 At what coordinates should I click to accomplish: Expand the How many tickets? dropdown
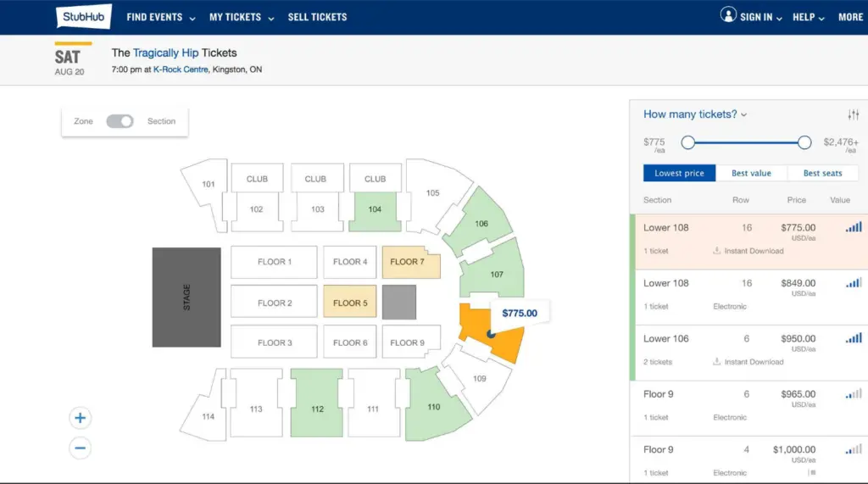(695, 114)
